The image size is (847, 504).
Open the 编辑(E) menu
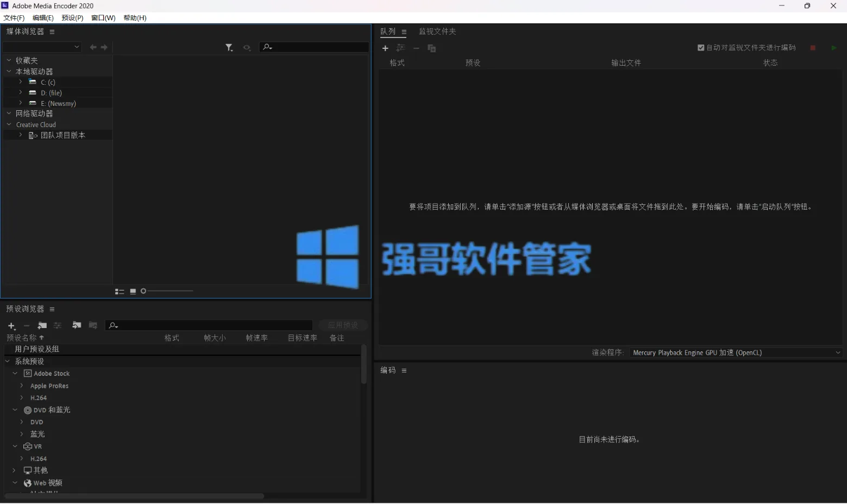point(43,18)
